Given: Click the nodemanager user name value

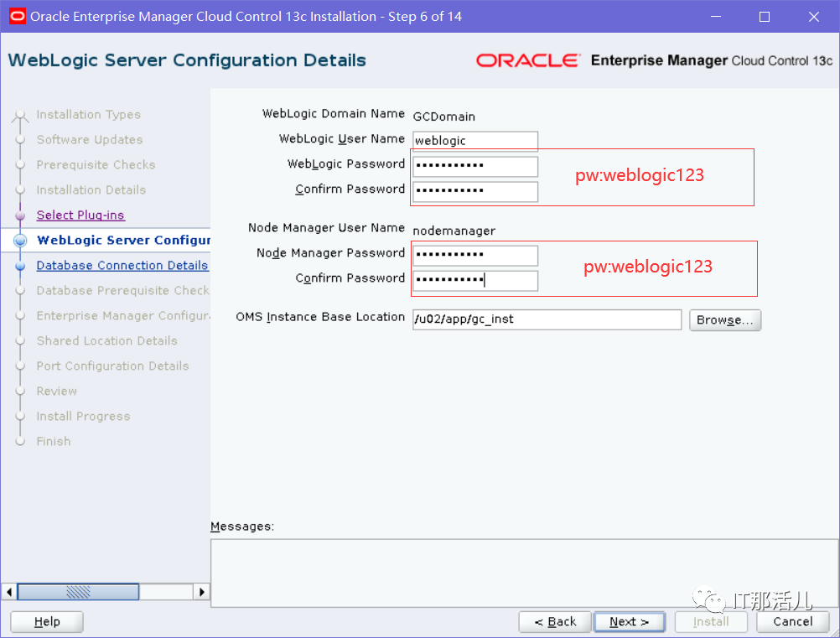Looking at the screenshot, I should pos(454,231).
